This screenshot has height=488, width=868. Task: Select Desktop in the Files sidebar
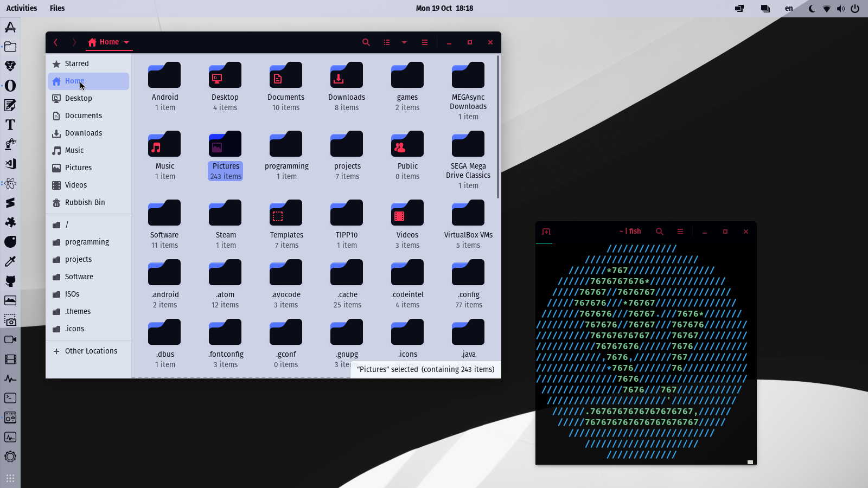[x=88, y=99]
